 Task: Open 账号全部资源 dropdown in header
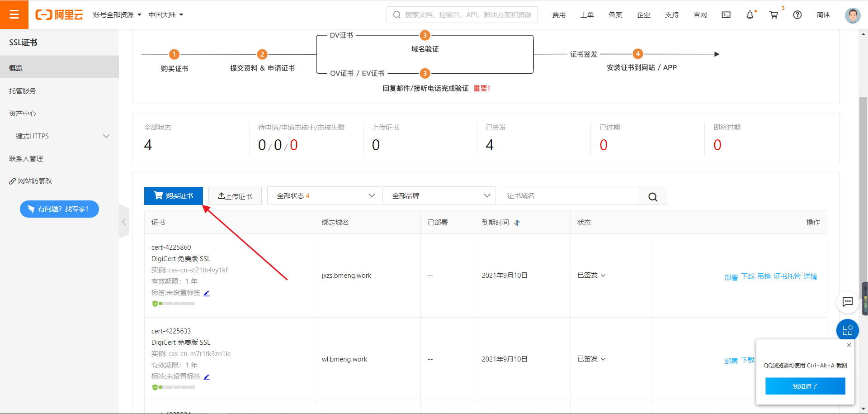coord(117,15)
